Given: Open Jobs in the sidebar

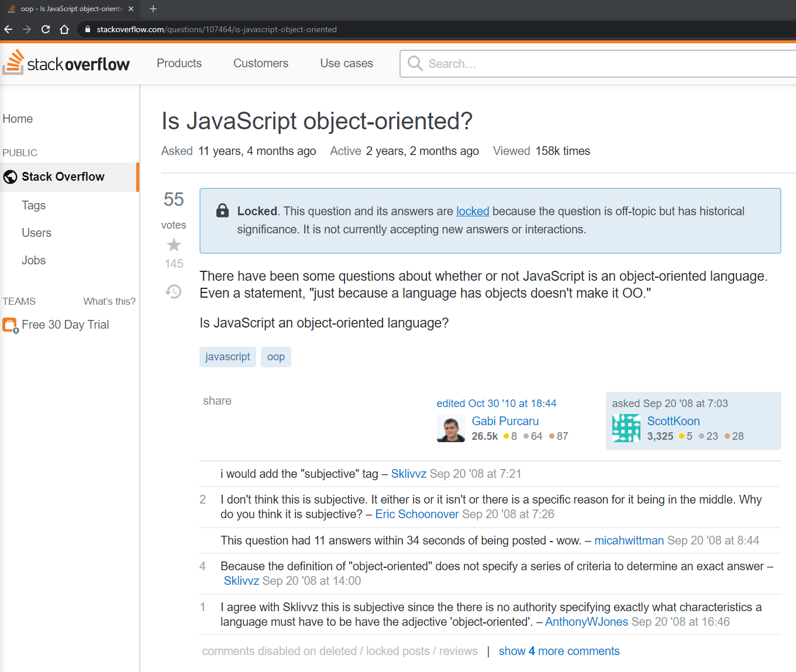Looking at the screenshot, I should [x=34, y=260].
